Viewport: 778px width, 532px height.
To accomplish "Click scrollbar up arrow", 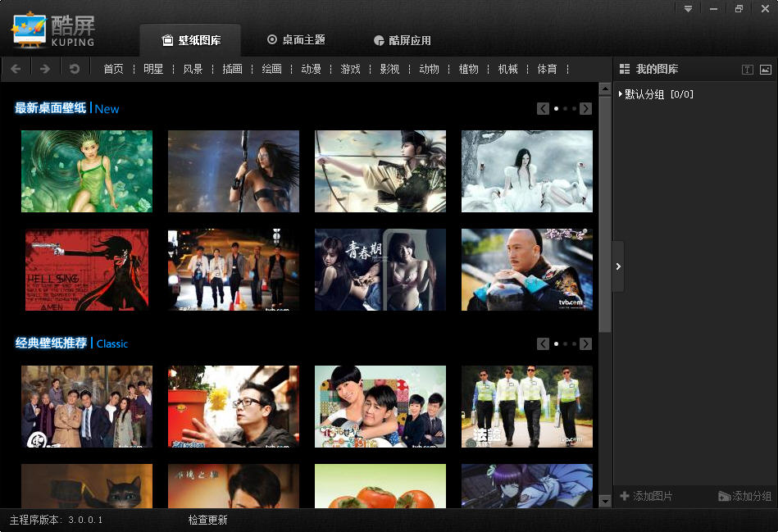I will (604, 89).
